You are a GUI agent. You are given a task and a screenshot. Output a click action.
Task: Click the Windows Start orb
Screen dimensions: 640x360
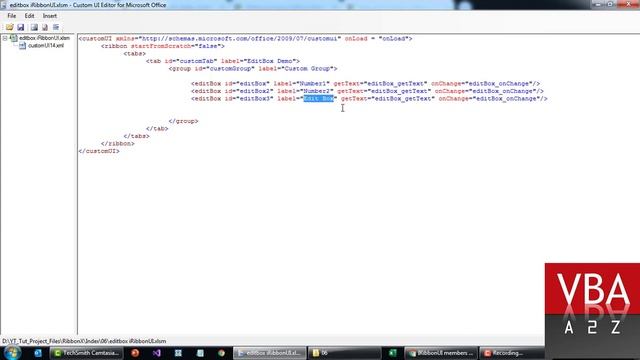point(12,353)
